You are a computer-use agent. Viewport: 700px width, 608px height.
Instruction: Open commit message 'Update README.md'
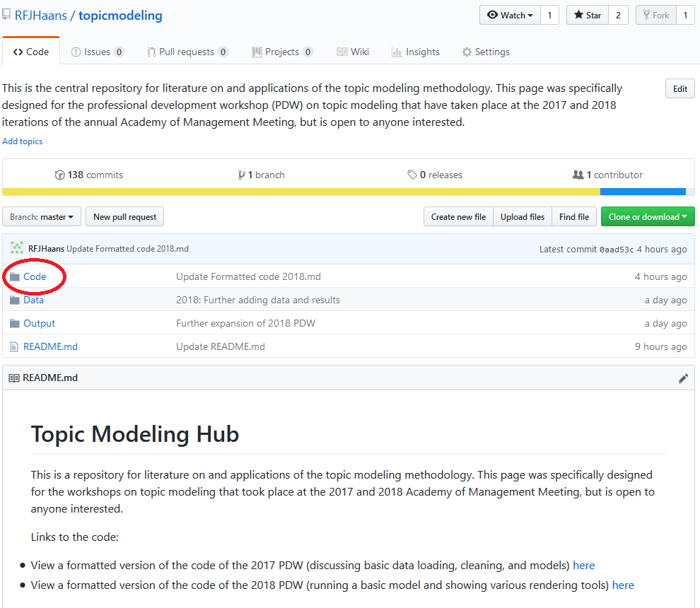pyautogui.click(x=221, y=346)
